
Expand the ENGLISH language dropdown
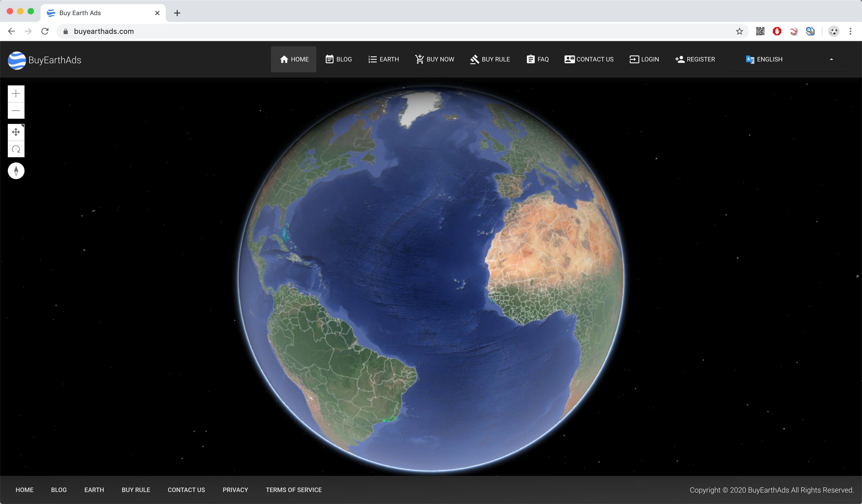(x=789, y=60)
